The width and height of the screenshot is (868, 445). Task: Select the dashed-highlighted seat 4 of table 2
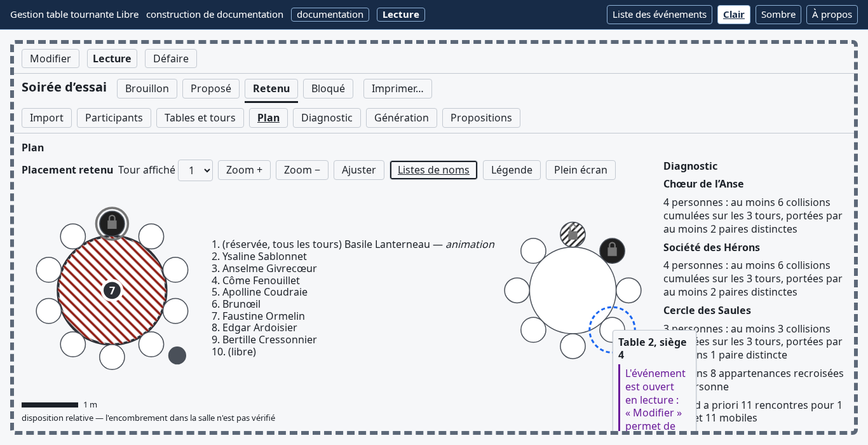tap(612, 329)
